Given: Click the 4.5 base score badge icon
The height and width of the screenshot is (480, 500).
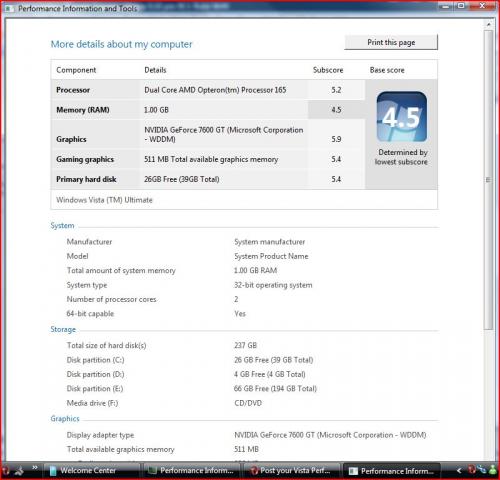Looking at the screenshot, I should (402, 117).
